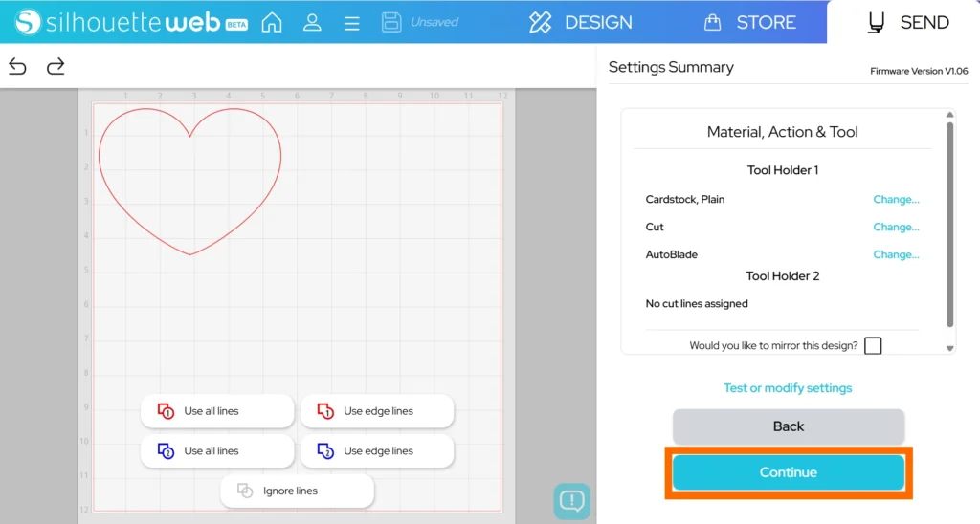Change the Cut action setting
The width and height of the screenshot is (980, 524).
coord(896,228)
